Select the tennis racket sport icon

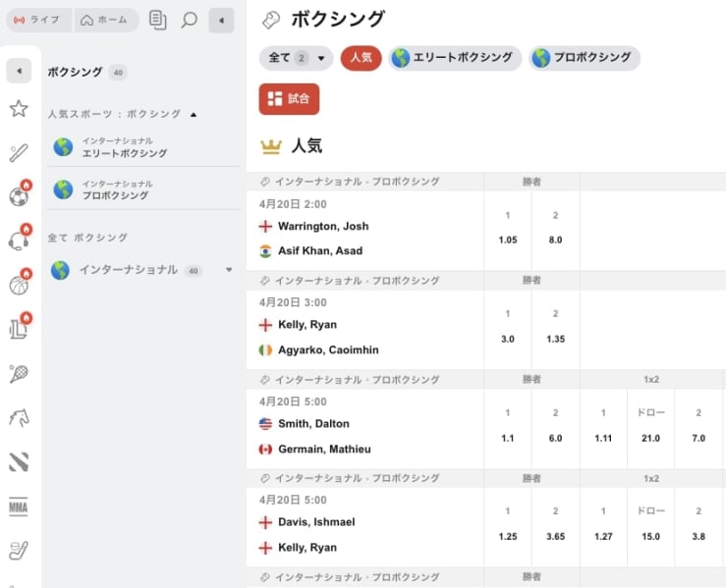(19, 373)
